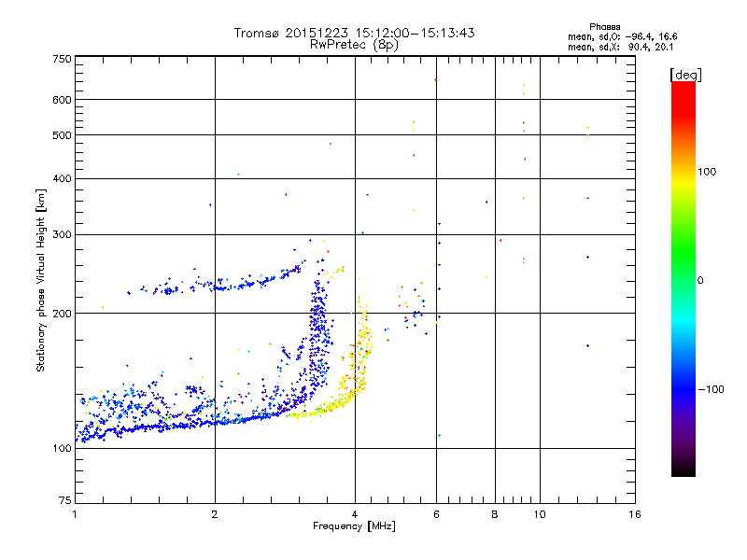Click the '[deg]' colorbar unit label
This screenshot has width=747, height=560.
(x=685, y=75)
